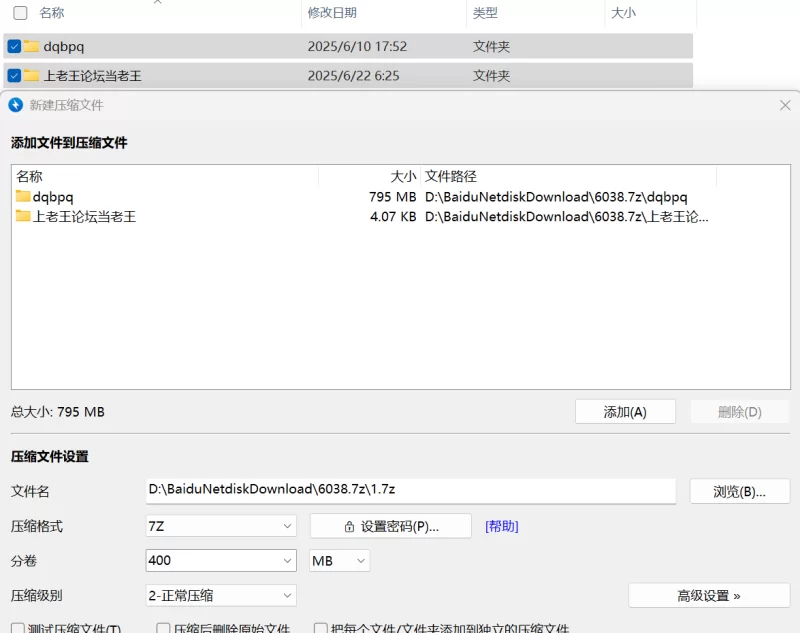The image size is (800, 633).
Task: Click 文件路径 column header in archive list
Action: [x=451, y=176]
